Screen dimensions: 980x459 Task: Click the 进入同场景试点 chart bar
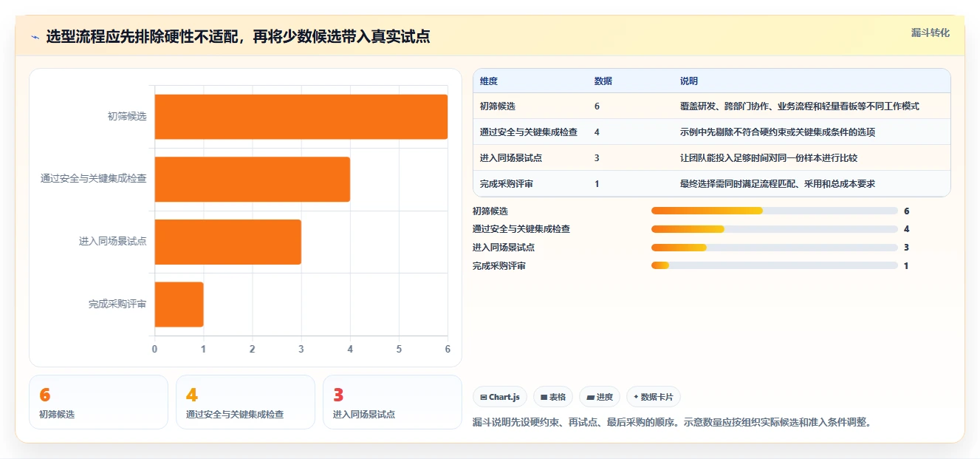227,242
